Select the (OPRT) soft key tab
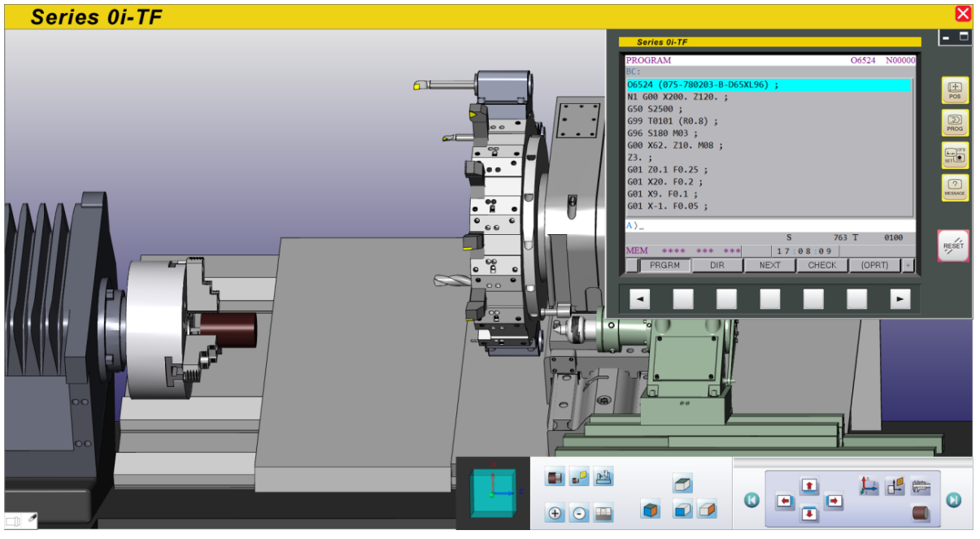This screenshot has width=980, height=539. (874, 265)
